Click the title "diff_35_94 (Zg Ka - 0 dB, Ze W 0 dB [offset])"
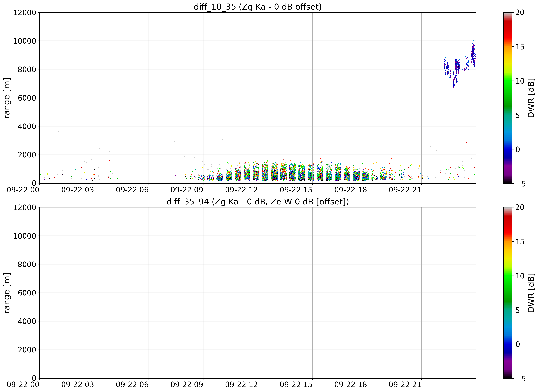 tap(258, 202)
